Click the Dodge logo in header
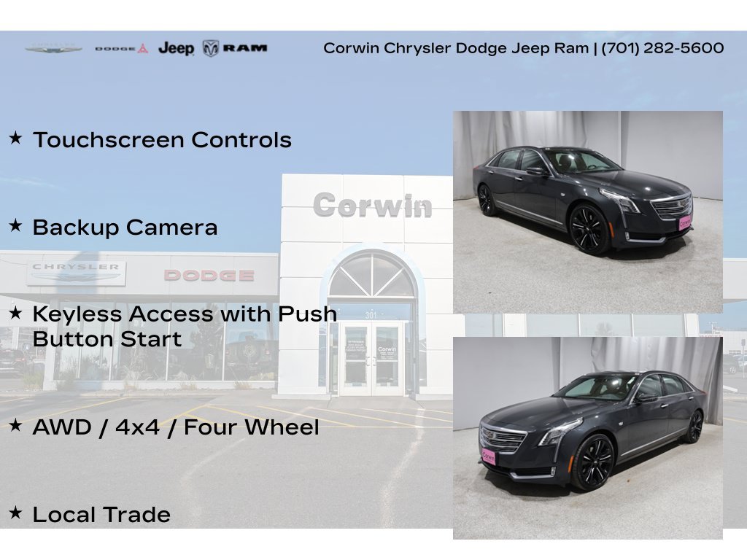This screenshot has height=560, width=747. click(122, 49)
